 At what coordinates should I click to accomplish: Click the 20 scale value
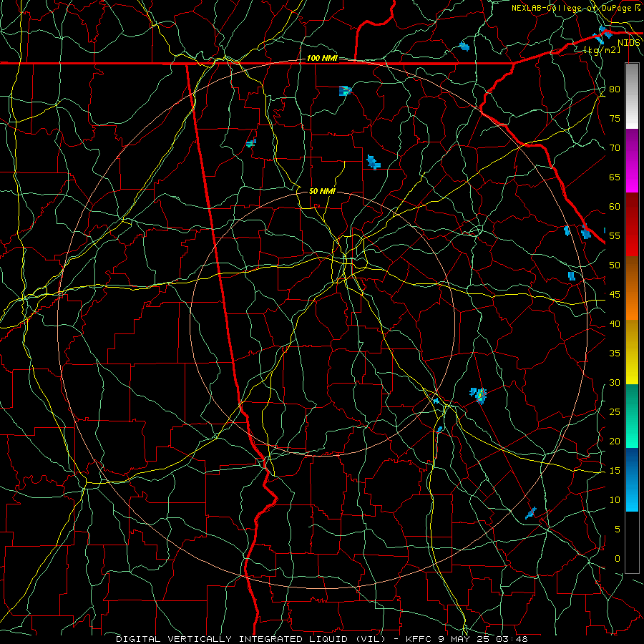615,441
